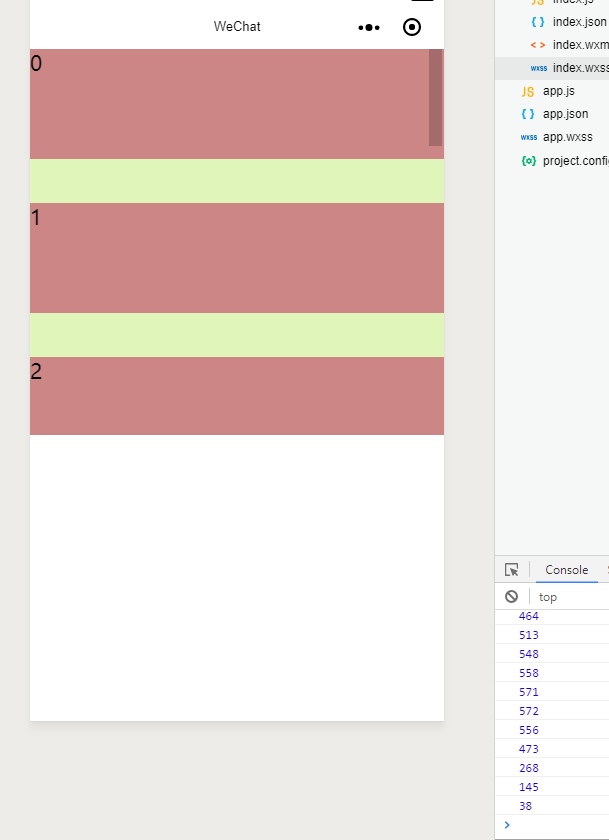
Task: Click the WeChat title text
Action: [237, 26]
